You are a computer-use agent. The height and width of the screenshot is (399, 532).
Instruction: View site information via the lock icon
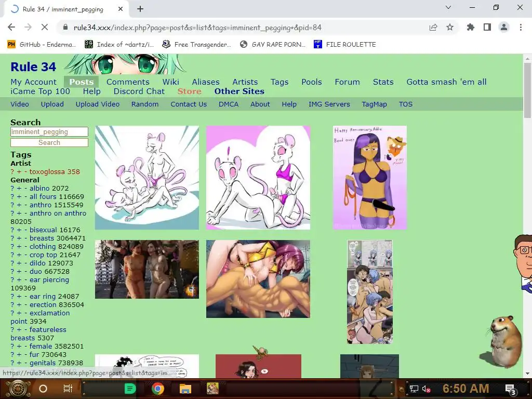[x=65, y=28]
